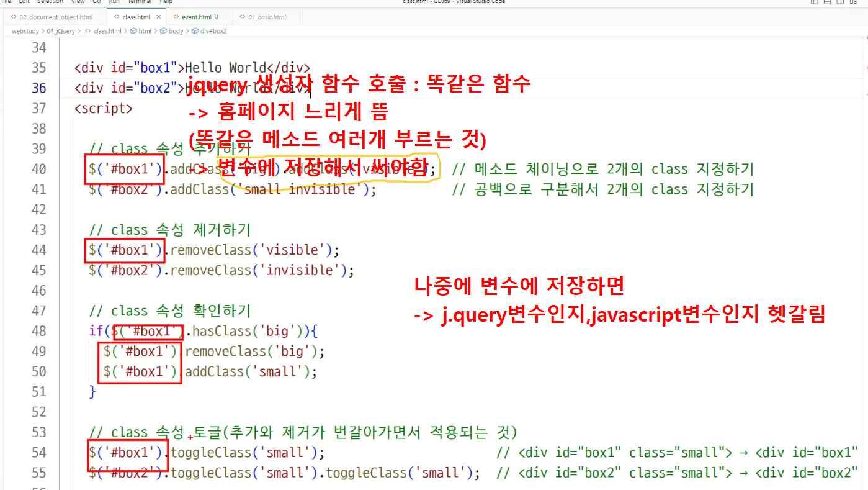This screenshot has height=490, width=868.
Task: Click line number 51 in the gutter
Action: (38, 392)
